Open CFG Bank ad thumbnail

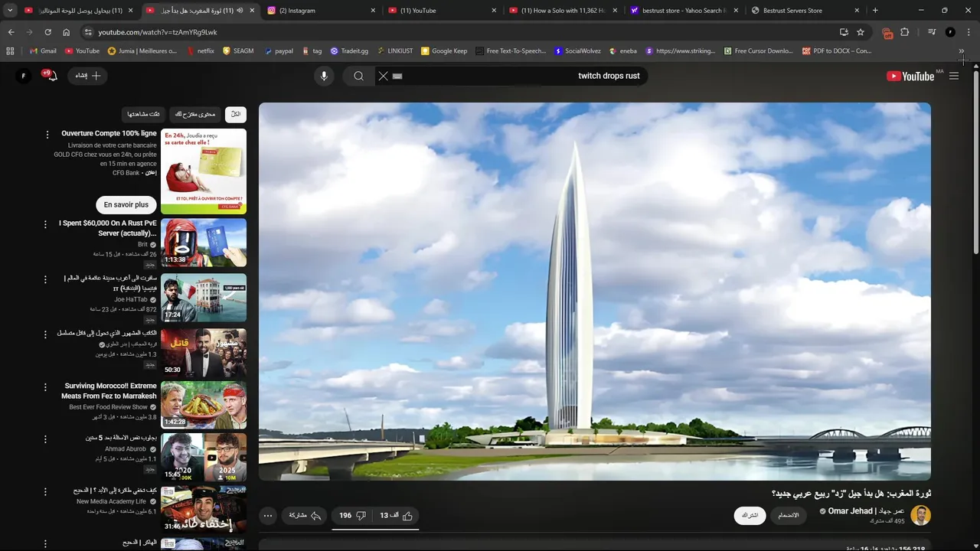pos(204,171)
